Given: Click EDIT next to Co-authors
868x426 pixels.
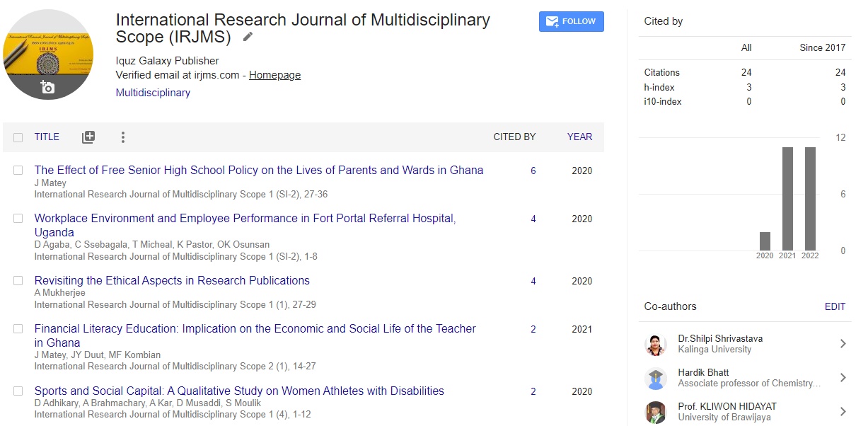Looking at the screenshot, I should [835, 307].
